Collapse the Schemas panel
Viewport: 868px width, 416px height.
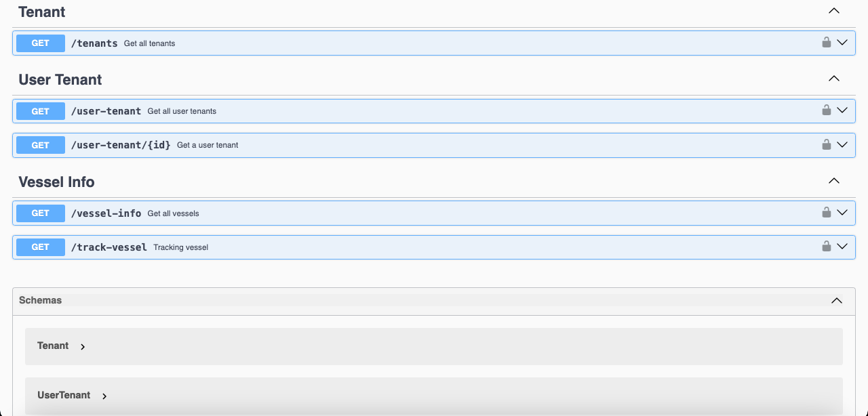pos(837,301)
